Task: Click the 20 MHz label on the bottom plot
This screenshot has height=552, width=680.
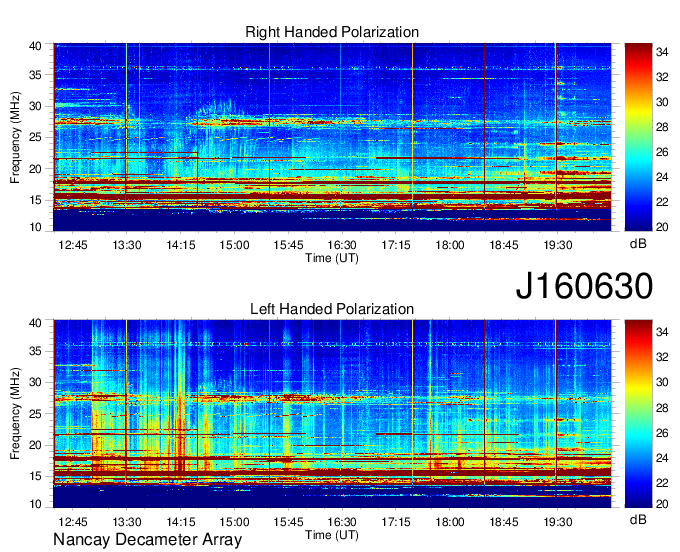Action: [36, 445]
